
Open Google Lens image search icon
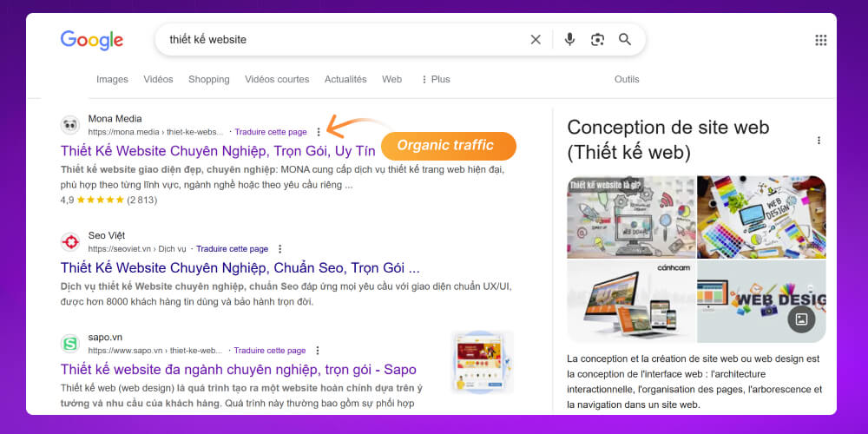[597, 40]
